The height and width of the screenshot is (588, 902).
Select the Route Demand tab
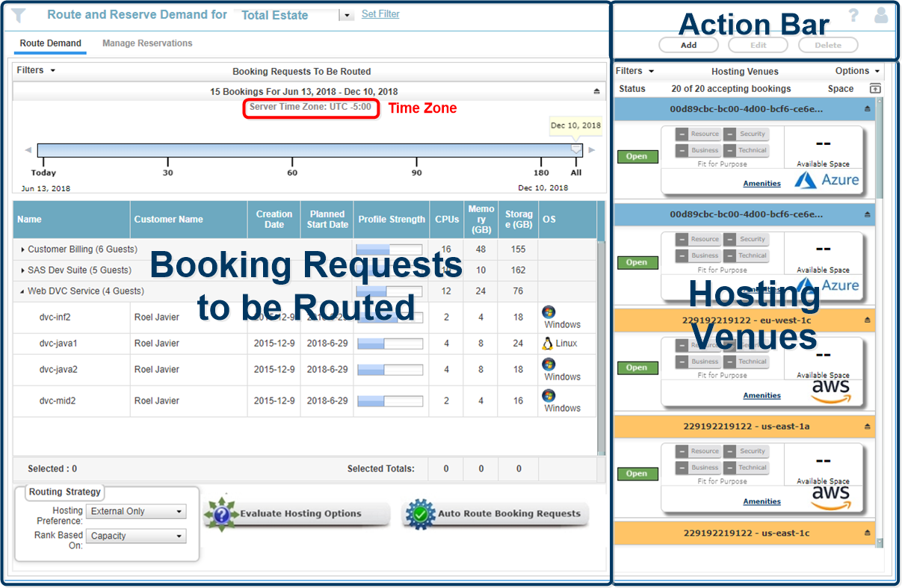(x=50, y=43)
